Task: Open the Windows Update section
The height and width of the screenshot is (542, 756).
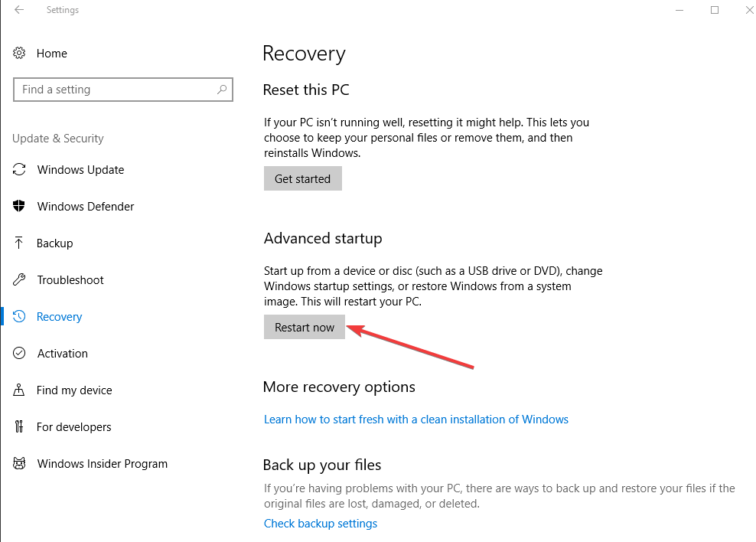Action: coord(80,170)
